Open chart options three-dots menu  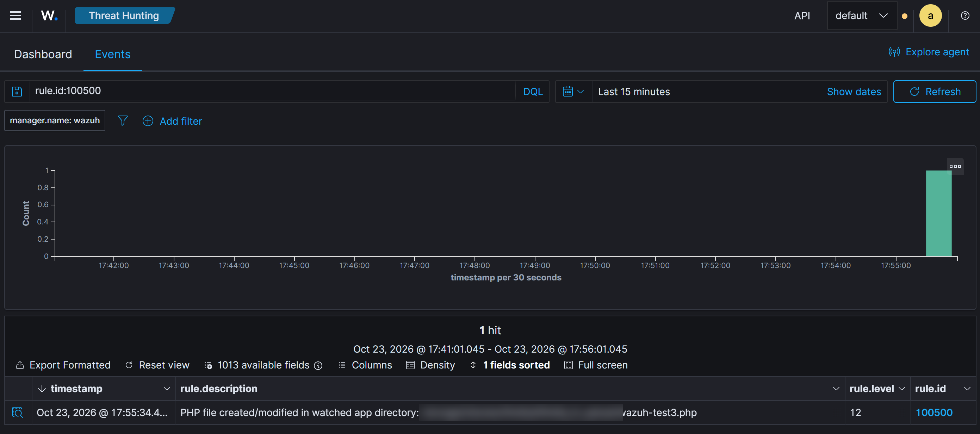(955, 166)
